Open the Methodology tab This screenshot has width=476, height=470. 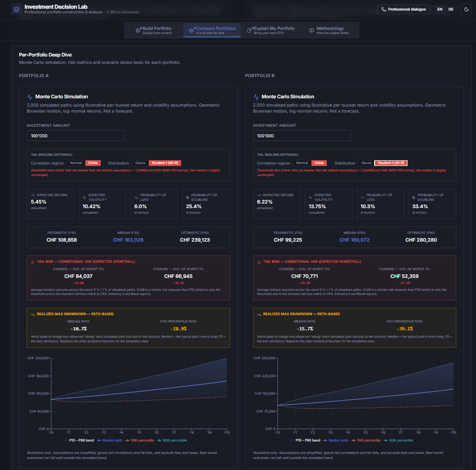click(x=329, y=30)
